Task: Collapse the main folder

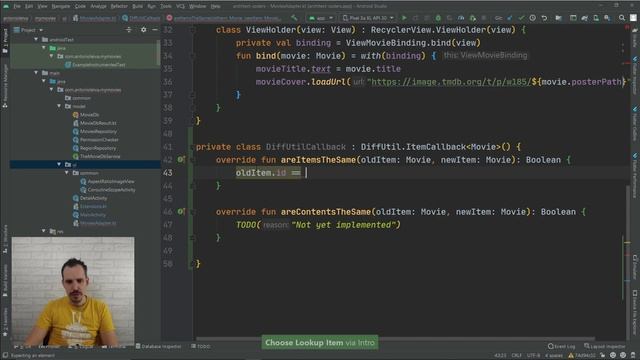Action: [x=36, y=73]
